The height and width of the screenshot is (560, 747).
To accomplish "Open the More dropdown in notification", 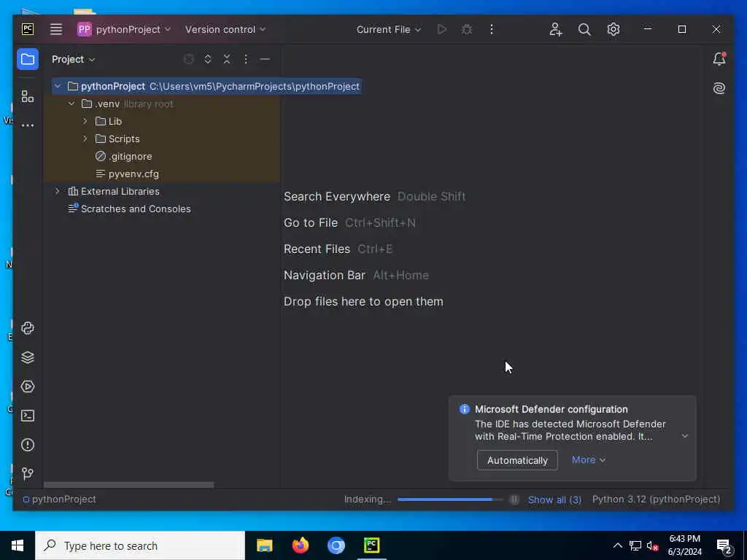I will [589, 460].
